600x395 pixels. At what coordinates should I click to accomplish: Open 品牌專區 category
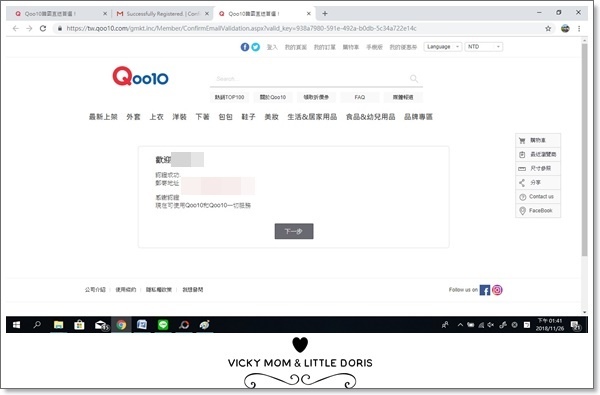(418, 117)
